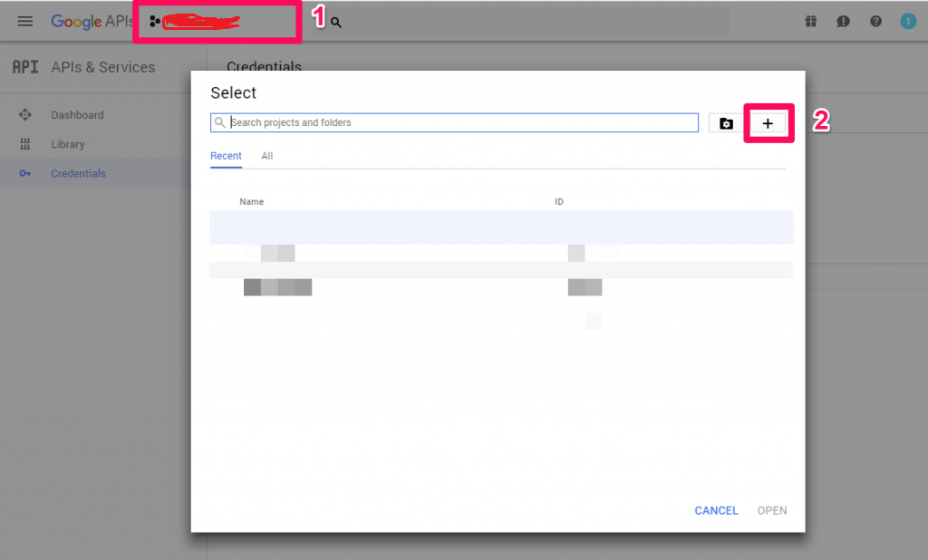Click the search magnifier in top bar

(x=336, y=22)
